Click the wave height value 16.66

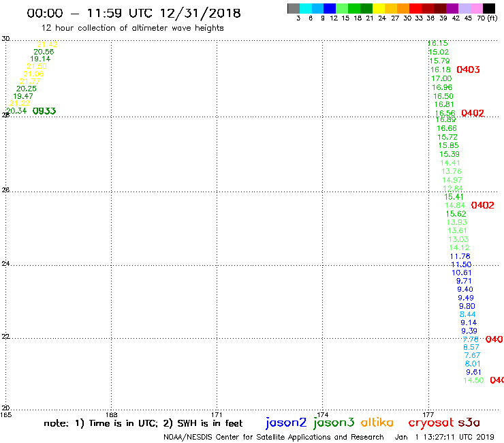447,128
